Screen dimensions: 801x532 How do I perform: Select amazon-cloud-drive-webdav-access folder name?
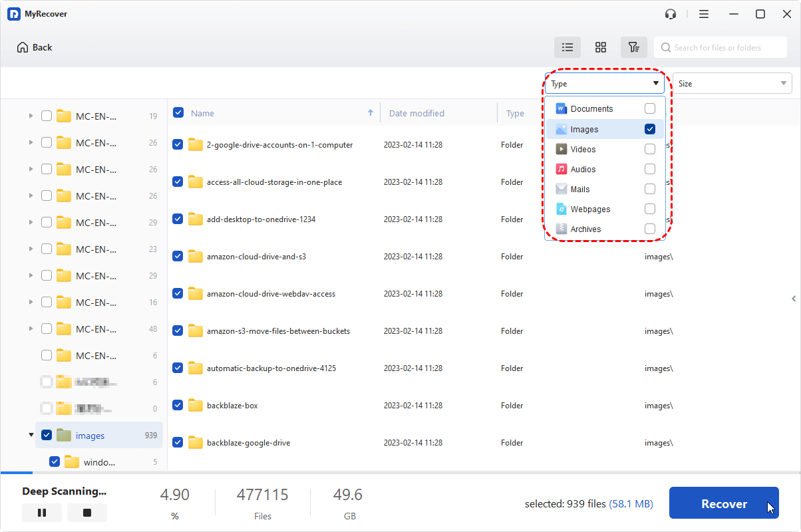tap(271, 293)
